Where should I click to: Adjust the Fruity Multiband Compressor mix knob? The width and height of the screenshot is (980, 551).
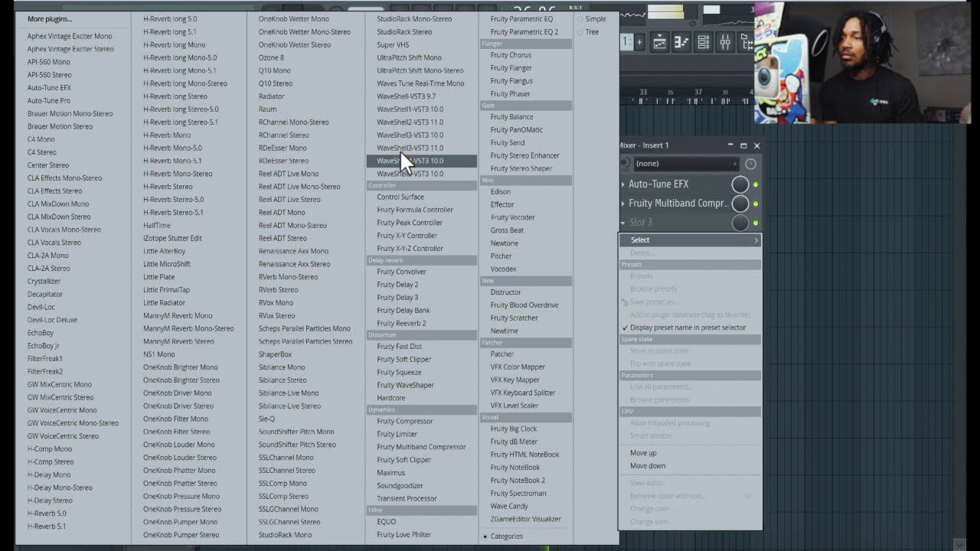coord(740,204)
